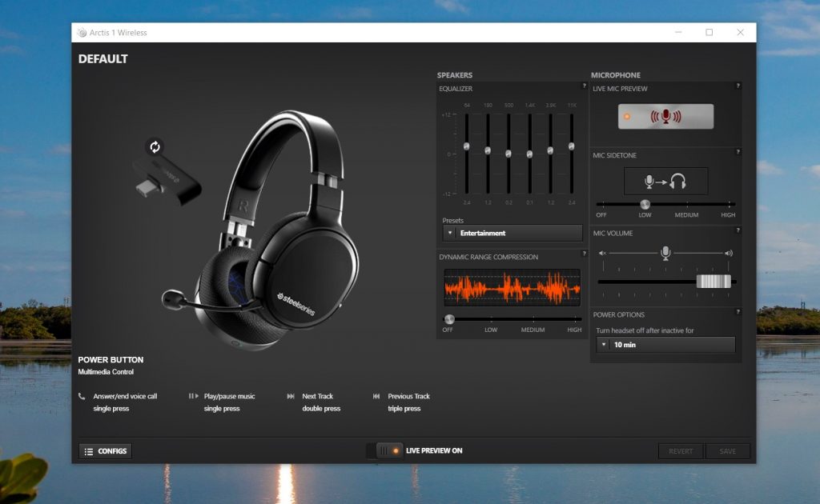Set mic sidetone to Medium
820x504 pixels.
(x=686, y=215)
